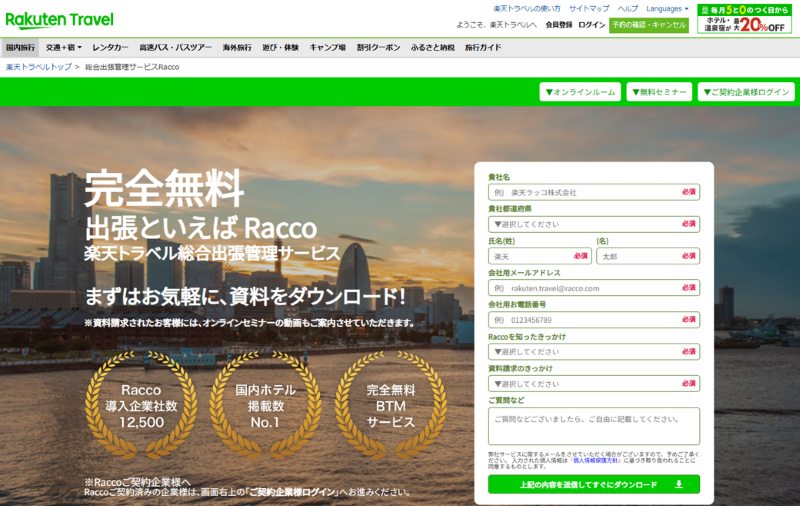Open the ▼ご契約企業様ログイン button
800x506 pixels.
[x=746, y=92]
